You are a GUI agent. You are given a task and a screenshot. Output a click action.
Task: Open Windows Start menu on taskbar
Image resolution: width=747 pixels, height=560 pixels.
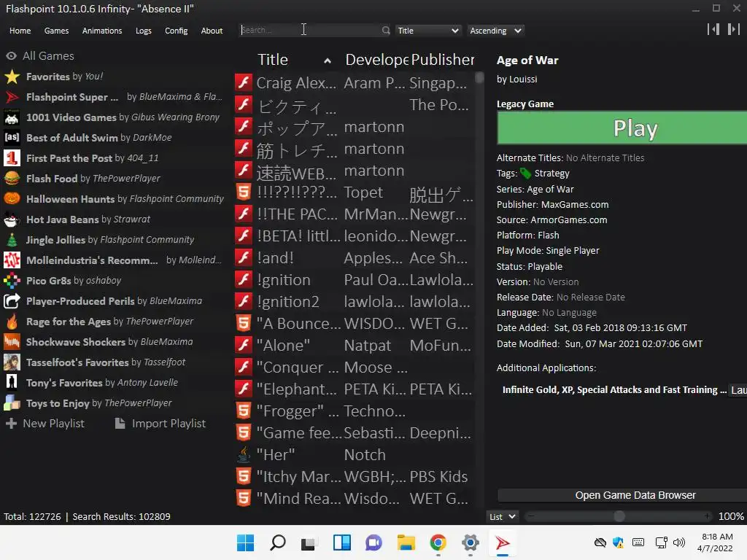(x=245, y=542)
